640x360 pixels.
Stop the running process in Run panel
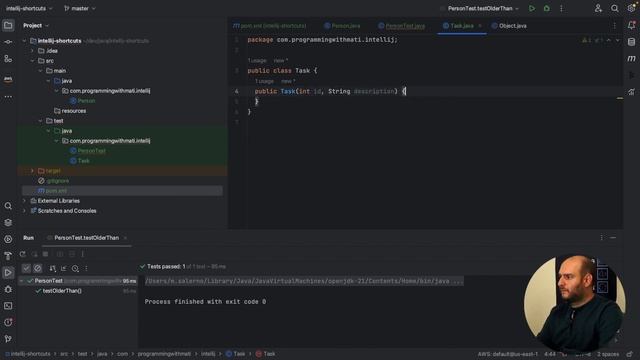[45, 254]
